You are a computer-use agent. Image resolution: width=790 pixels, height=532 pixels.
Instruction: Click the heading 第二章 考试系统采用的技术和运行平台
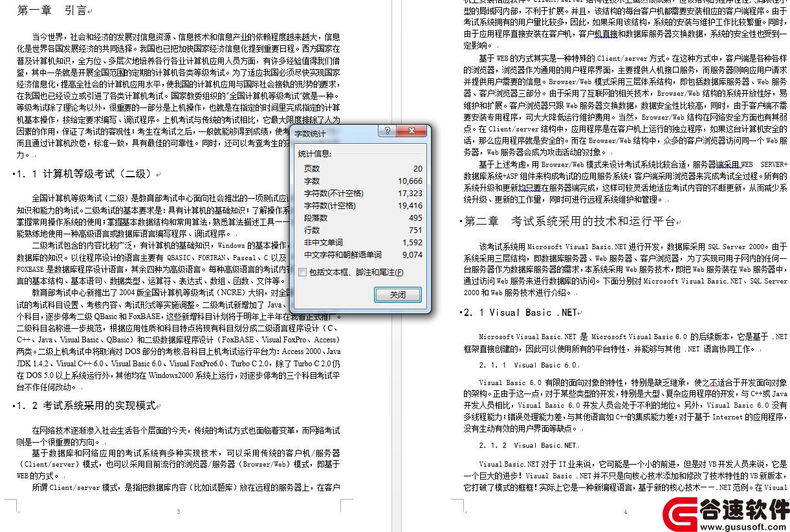(570, 221)
